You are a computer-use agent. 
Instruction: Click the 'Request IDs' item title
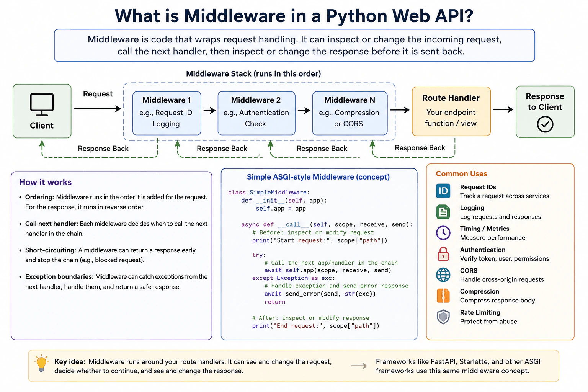click(478, 187)
